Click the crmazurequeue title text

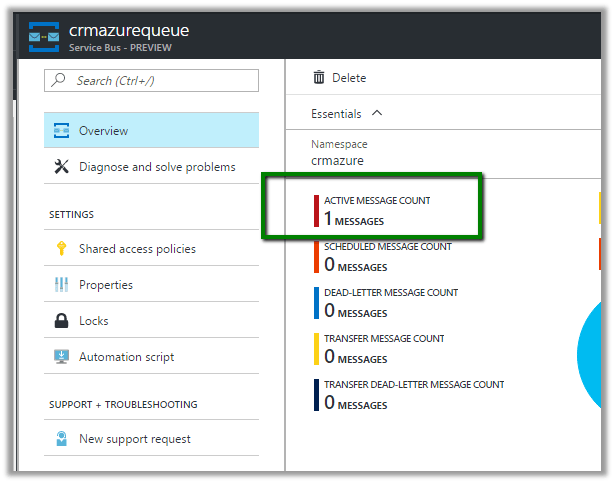[x=129, y=31]
